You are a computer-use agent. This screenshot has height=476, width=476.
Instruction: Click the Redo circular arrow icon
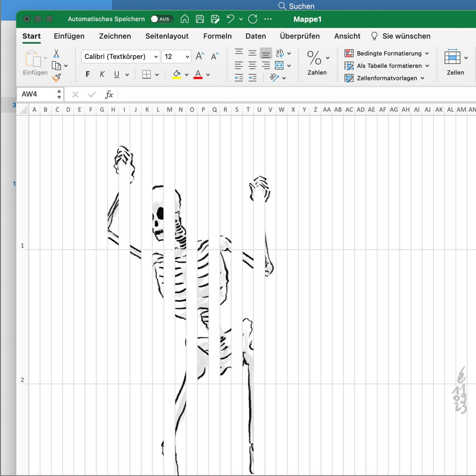253,19
